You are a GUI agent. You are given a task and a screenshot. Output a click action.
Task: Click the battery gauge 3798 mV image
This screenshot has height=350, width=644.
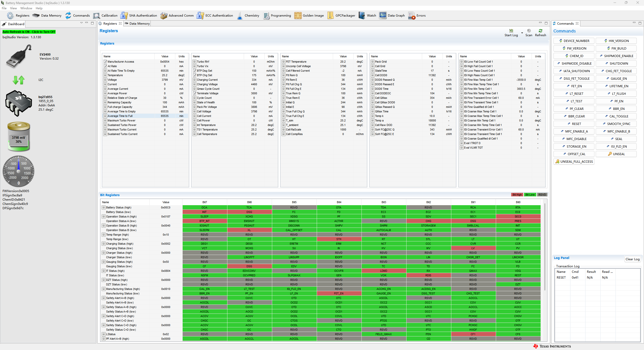coord(19,137)
